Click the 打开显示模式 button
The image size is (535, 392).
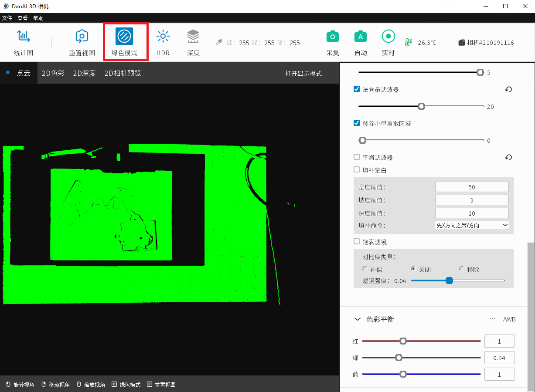click(x=303, y=73)
